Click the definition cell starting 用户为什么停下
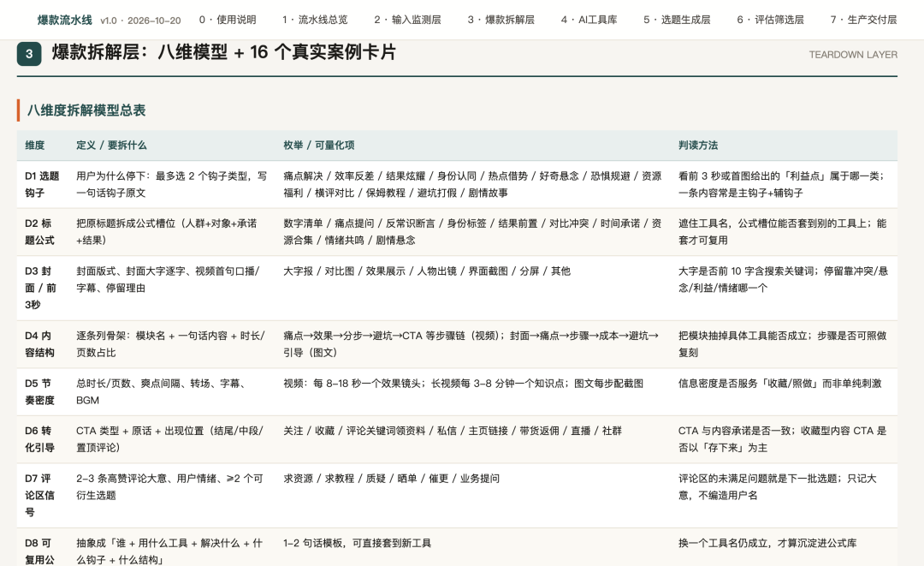 [x=171, y=185]
